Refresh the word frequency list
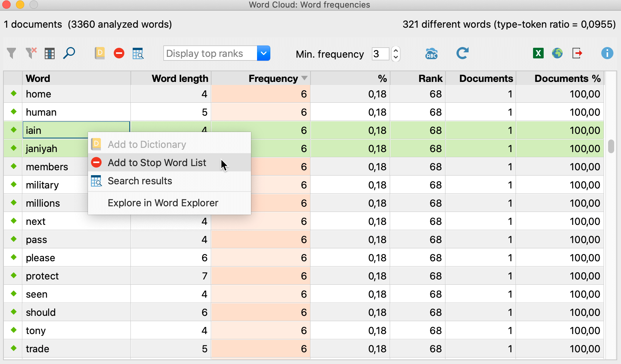Viewport: 621px width, 364px height. click(463, 53)
